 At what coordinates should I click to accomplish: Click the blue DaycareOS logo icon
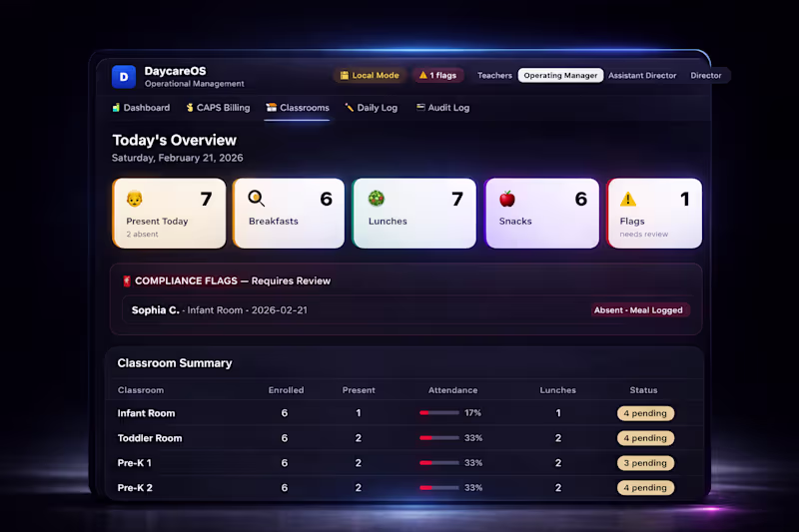[124, 77]
